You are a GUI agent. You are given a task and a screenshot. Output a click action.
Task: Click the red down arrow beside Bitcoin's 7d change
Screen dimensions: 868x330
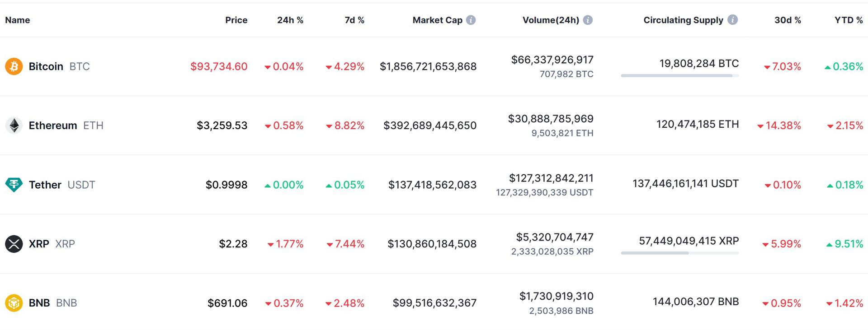[x=329, y=66]
